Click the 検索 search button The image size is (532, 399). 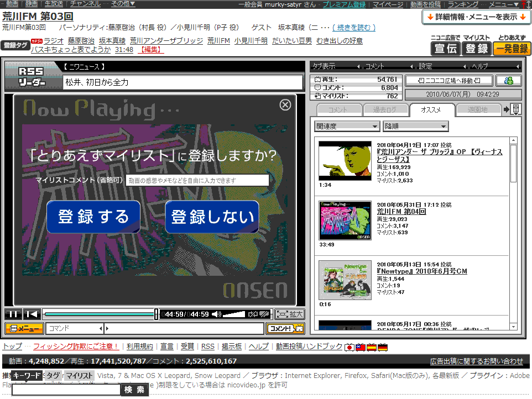[x=134, y=390]
